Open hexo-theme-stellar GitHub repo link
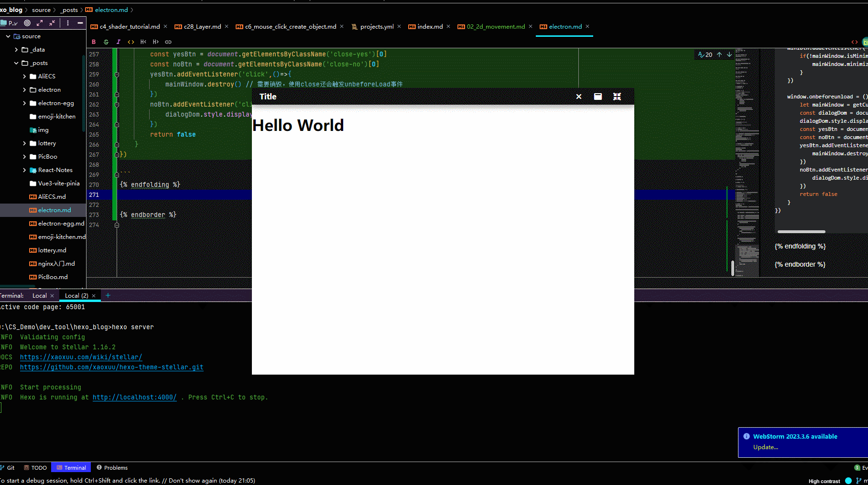This screenshot has height=485, width=868. [x=112, y=367]
